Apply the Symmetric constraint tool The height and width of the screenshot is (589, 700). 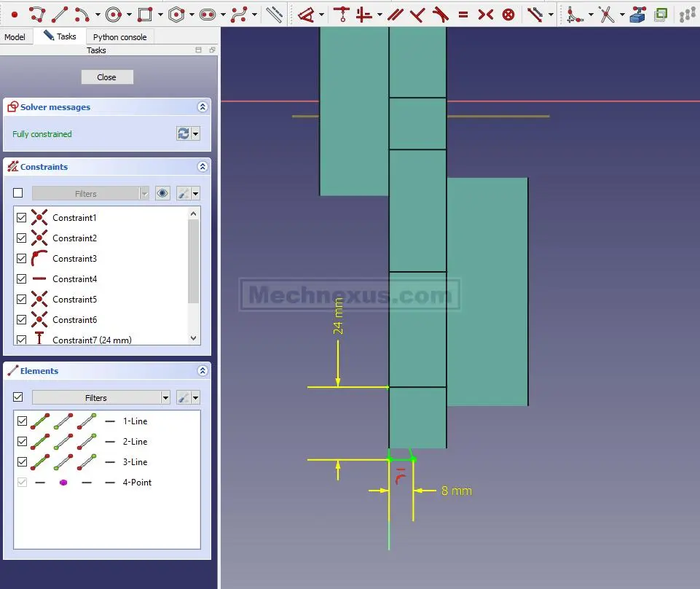[x=486, y=14]
